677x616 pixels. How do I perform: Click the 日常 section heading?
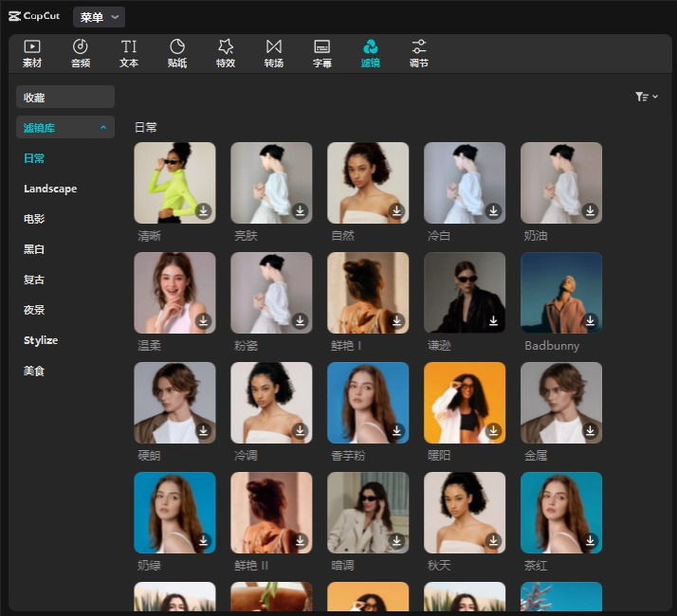pyautogui.click(x=146, y=127)
